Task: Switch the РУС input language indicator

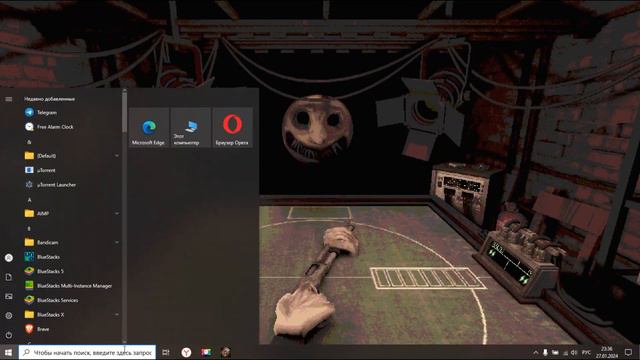Action: 587,352
